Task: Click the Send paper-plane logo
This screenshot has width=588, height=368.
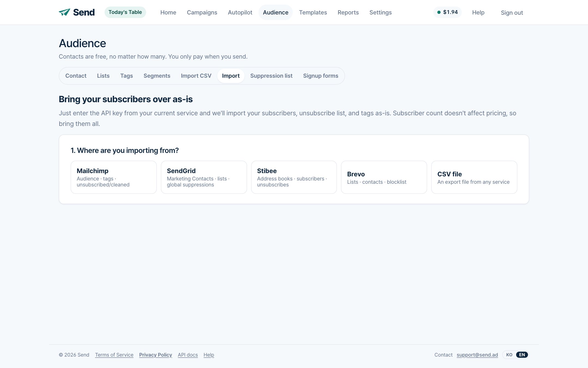Action: (77, 12)
